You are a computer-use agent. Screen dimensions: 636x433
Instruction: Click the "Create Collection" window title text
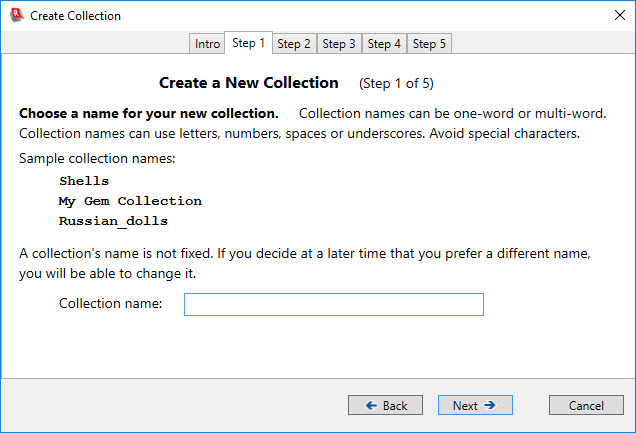pos(75,16)
